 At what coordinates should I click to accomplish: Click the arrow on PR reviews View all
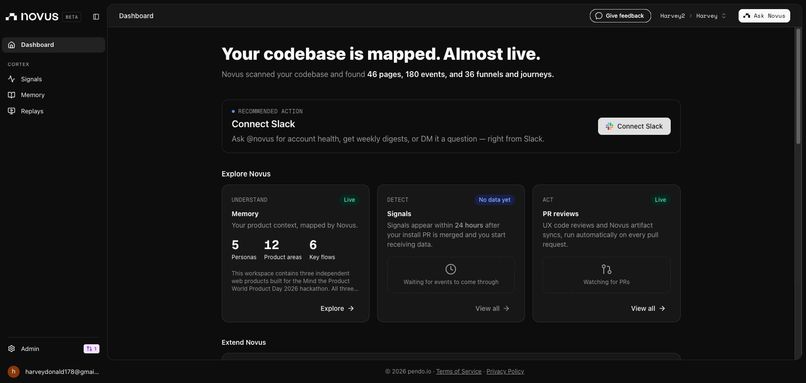(x=662, y=308)
